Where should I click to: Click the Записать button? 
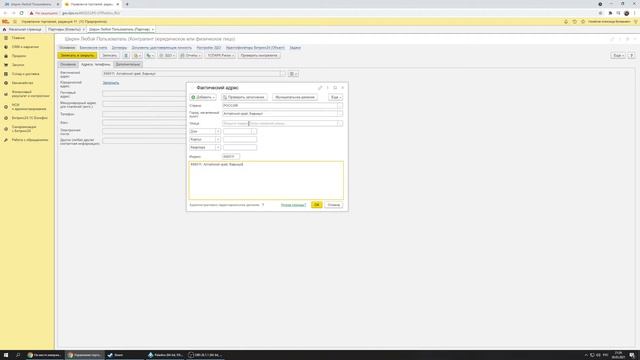109,55
